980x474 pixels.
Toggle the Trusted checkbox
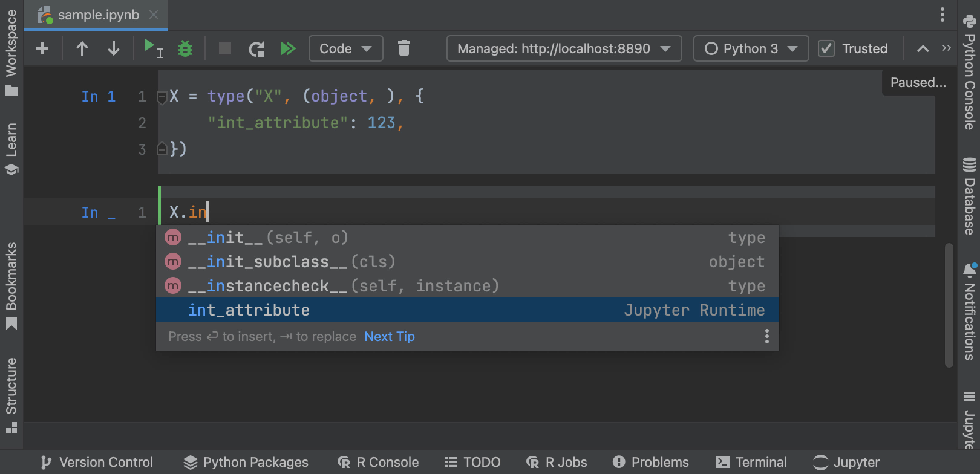826,48
